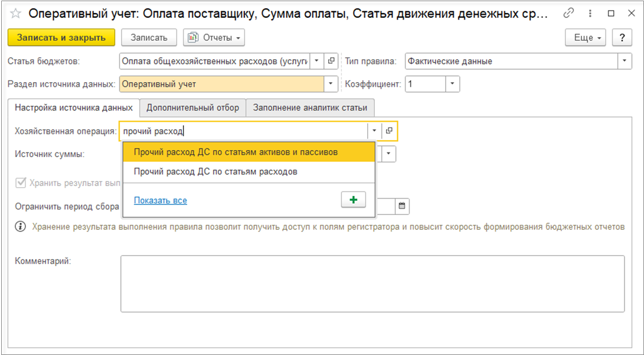Copy link using the chain icon
The height and width of the screenshot is (355, 644).
(569, 13)
